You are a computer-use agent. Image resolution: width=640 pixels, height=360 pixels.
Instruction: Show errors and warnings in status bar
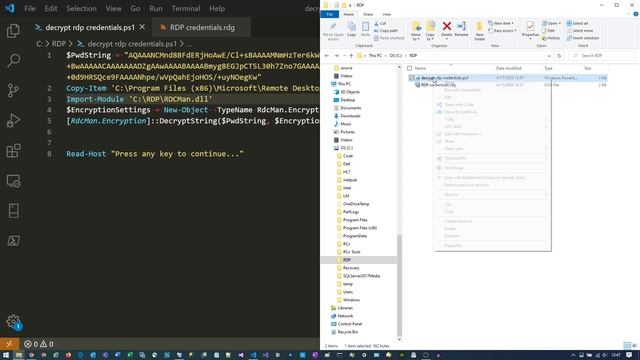[x=38, y=344]
